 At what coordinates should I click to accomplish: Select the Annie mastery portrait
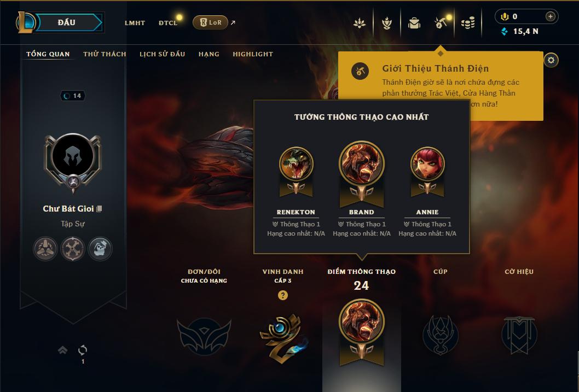click(x=427, y=164)
